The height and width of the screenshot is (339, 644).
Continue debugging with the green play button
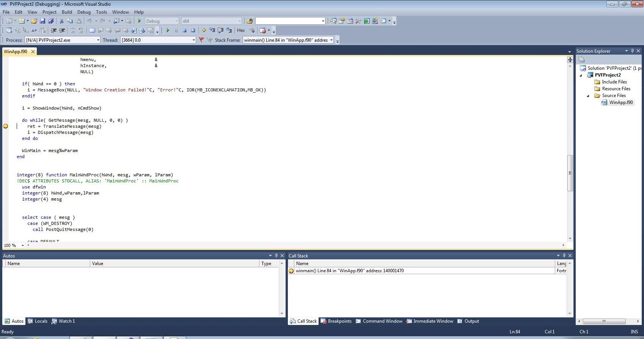[168, 30]
